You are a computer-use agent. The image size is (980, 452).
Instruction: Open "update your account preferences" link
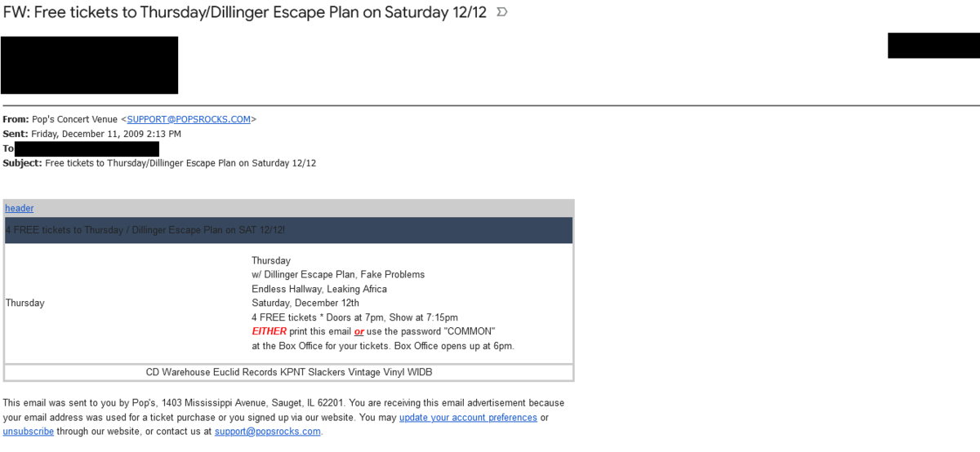click(x=468, y=418)
